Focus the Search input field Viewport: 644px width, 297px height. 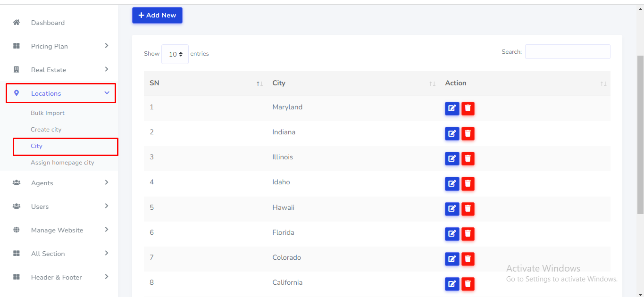pyautogui.click(x=567, y=52)
